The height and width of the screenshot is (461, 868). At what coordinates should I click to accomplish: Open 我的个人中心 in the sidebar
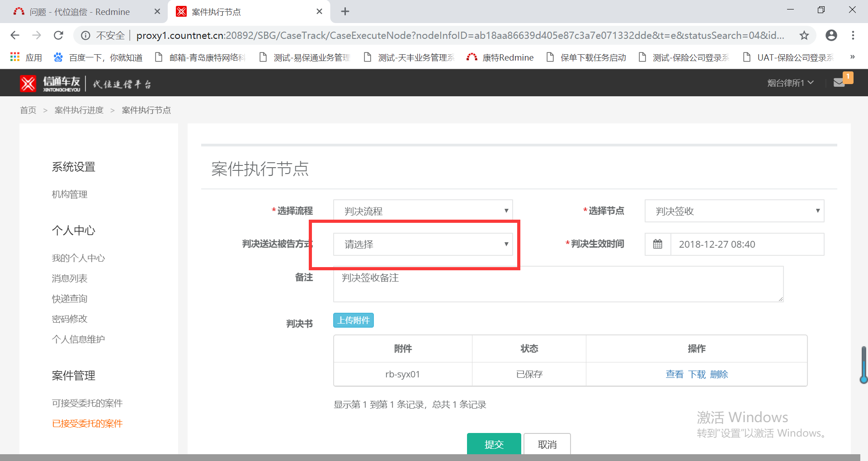tap(78, 258)
